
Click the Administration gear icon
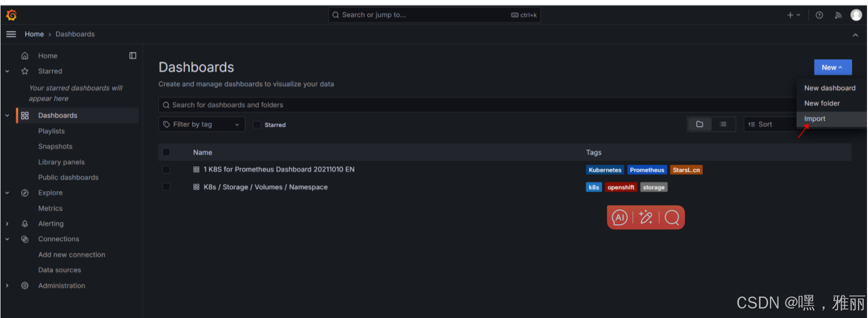25,286
